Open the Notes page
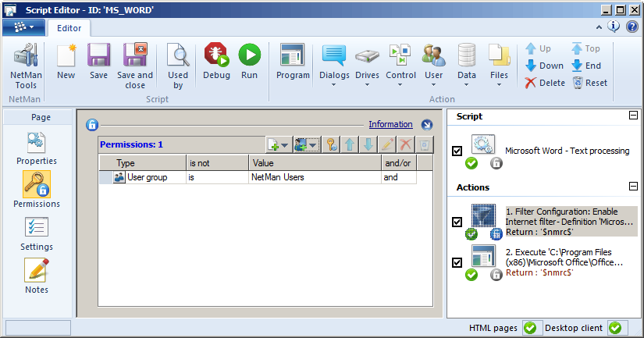 (37, 276)
